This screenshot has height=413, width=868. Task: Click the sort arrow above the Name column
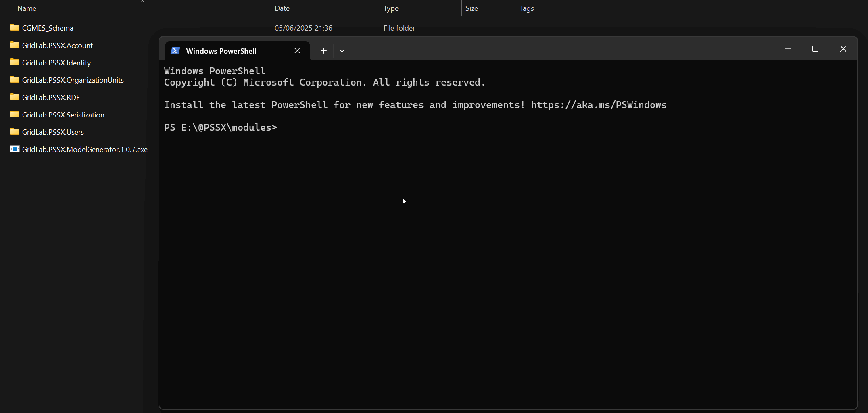click(x=142, y=2)
